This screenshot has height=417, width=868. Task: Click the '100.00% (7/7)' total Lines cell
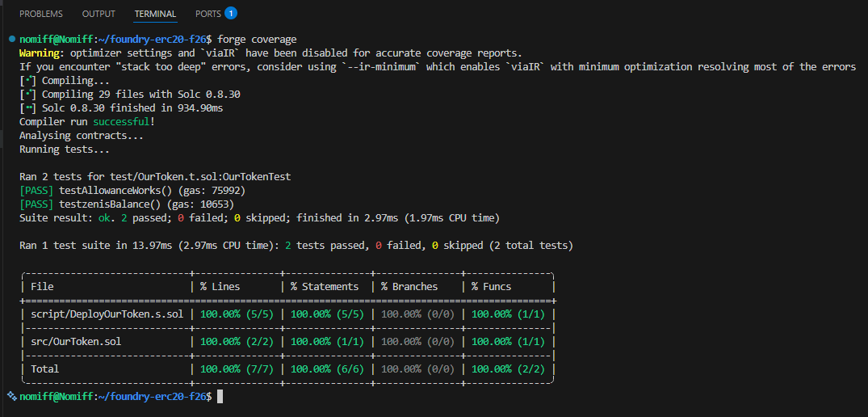pyautogui.click(x=237, y=369)
